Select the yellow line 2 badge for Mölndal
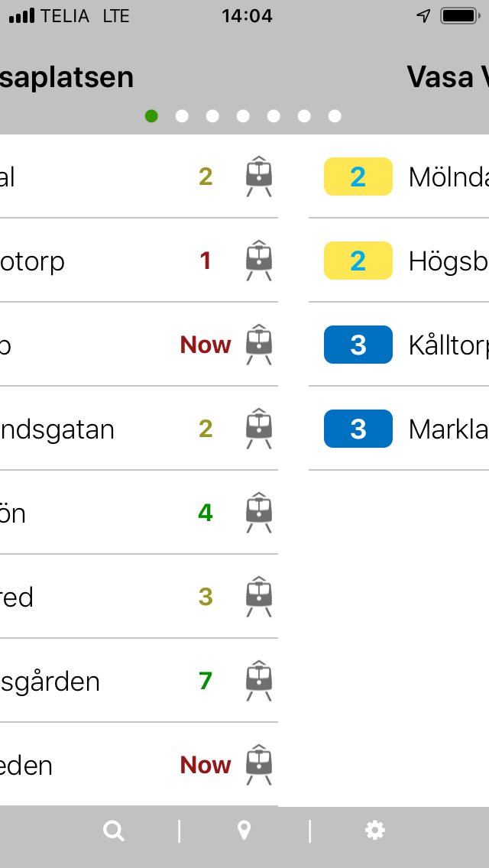Image resolution: width=489 pixels, height=868 pixels. pyautogui.click(x=358, y=176)
